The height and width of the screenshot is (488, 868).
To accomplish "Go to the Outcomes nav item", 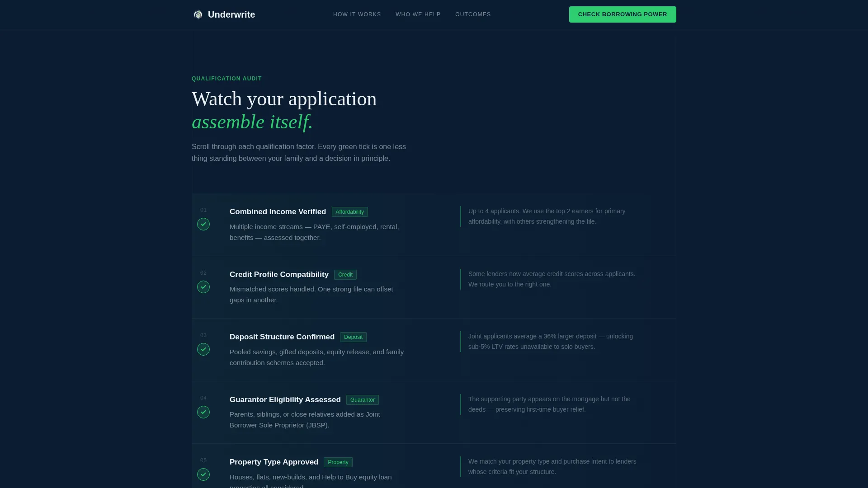I will [x=473, y=14].
